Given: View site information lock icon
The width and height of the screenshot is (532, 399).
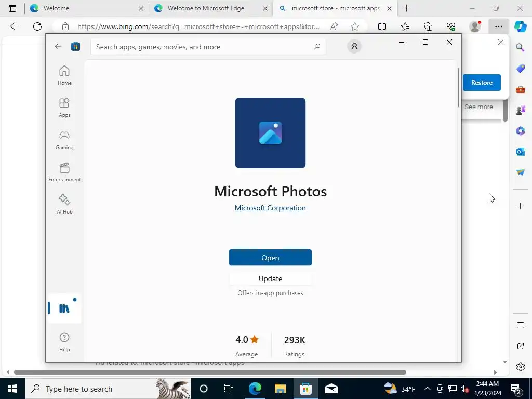Looking at the screenshot, I should coord(65,26).
